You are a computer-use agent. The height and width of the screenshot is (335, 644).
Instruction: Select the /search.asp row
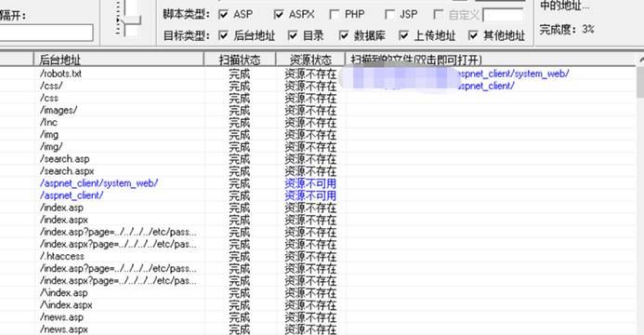[x=64, y=159]
